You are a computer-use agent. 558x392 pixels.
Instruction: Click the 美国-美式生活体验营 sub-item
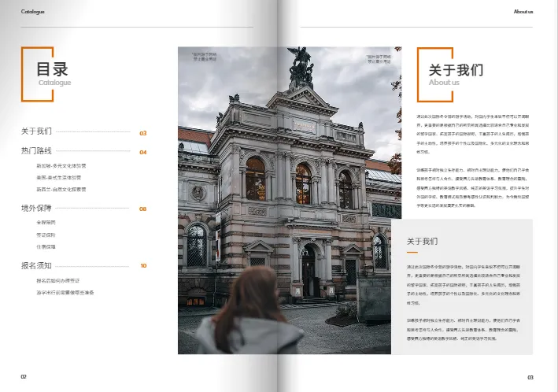pyautogui.click(x=58, y=177)
